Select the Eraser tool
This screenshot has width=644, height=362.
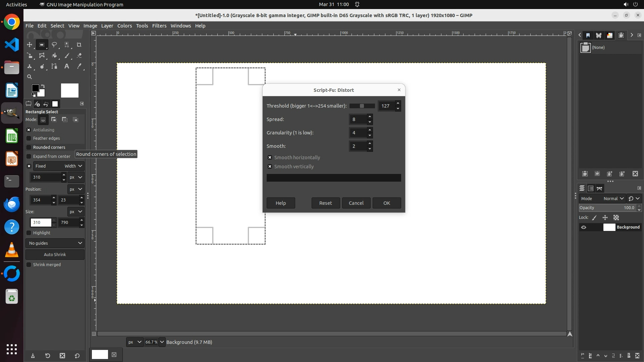tap(79, 56)
